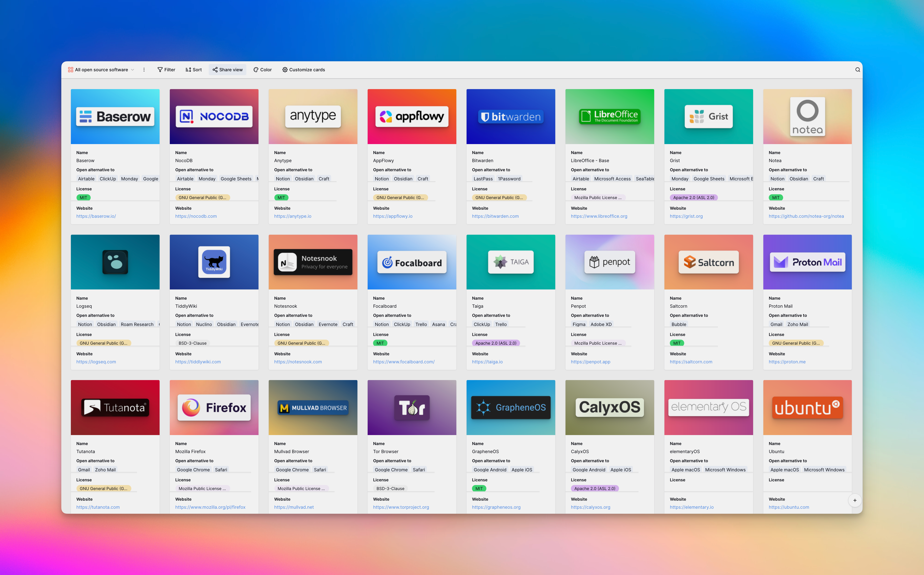Open the Firefox card cover image
The width and height of the screenshot is (924, 575).
[x=214, y=407]
